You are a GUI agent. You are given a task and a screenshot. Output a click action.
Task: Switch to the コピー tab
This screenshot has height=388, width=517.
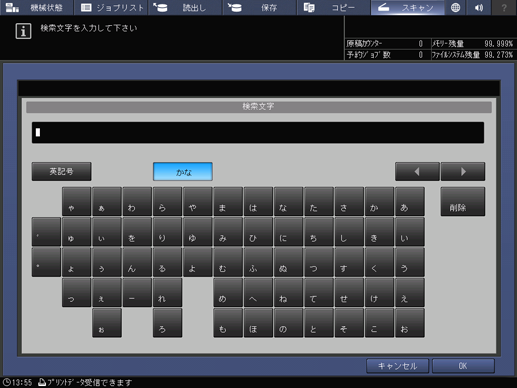pyautogui.click(x=334, y=7)
